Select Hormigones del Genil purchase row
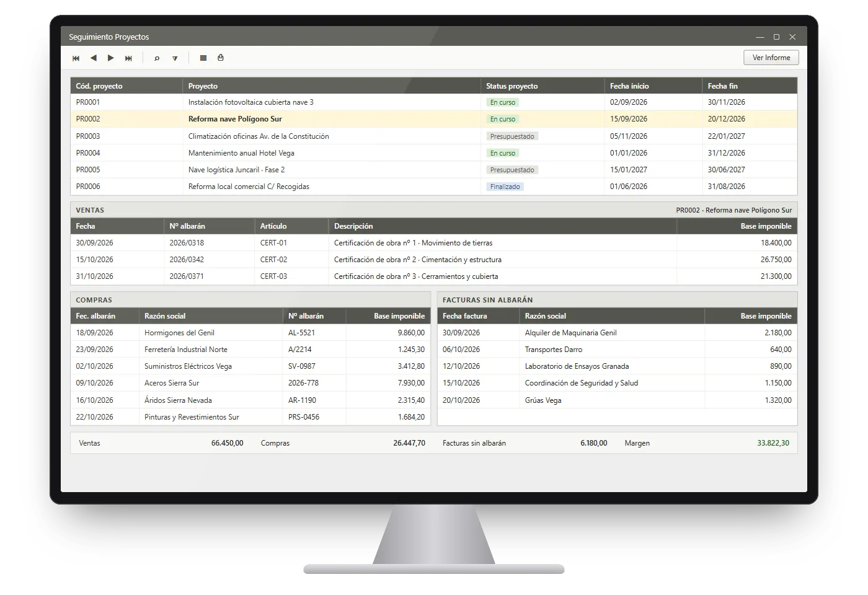The height and width of the screenshot is (595, 868). (x=250, y=333)
